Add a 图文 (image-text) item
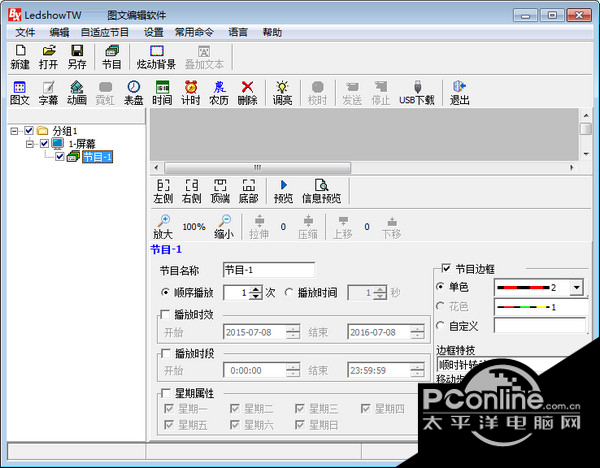600x468 pixels. click(19, 93)
